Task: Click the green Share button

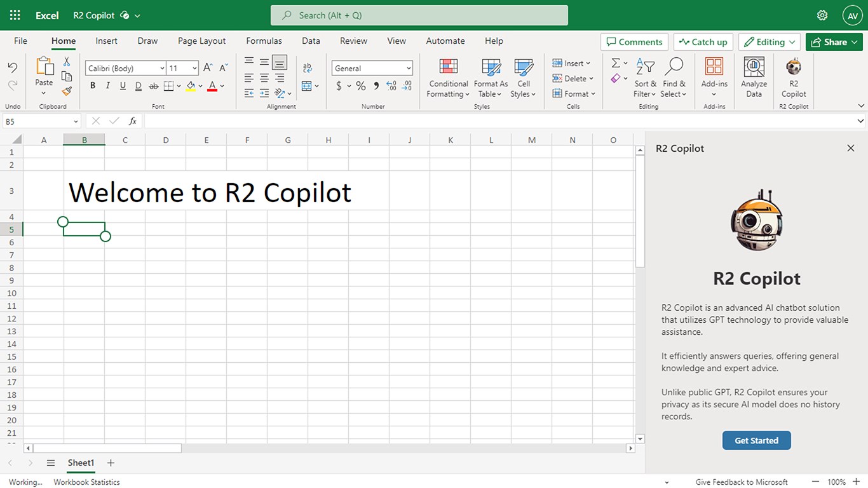Action: coord(834,42)
